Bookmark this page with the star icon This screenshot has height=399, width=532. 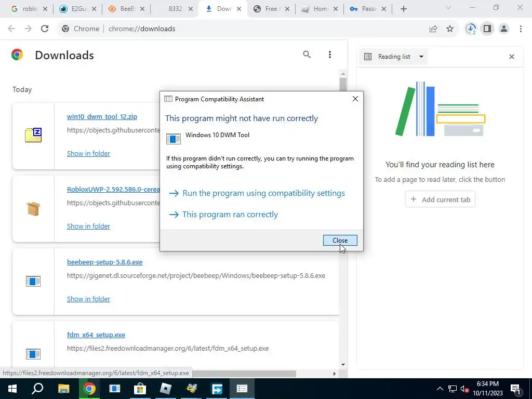point(450,29)
